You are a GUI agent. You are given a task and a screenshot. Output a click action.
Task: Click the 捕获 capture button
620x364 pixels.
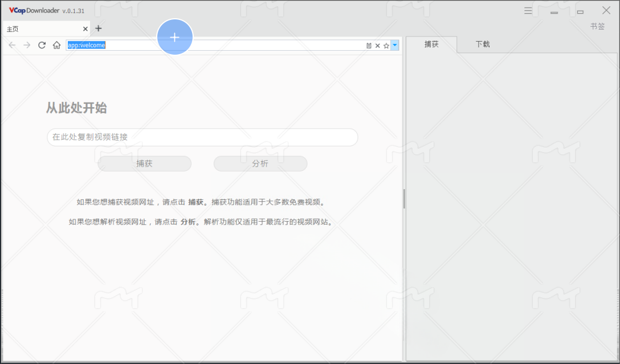[144, 163]
